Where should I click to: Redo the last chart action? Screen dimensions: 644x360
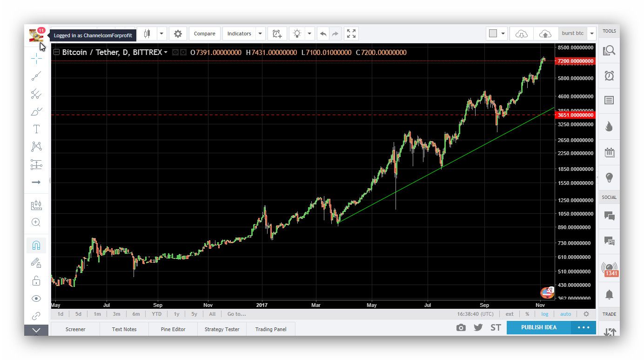pyautogui.click(x=335, y=34)
